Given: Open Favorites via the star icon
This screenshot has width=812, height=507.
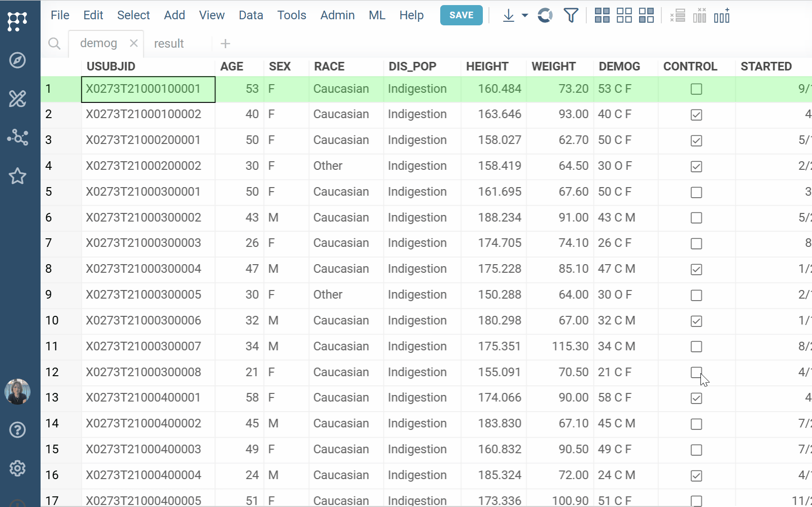Looking at the screenshot, I should (x=17, y=176).
